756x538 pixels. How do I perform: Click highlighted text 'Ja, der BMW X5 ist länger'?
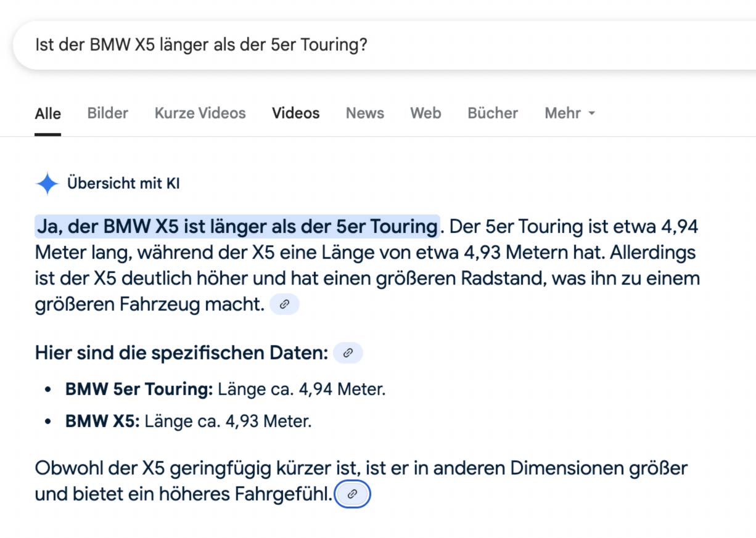(x=237, y=227)
